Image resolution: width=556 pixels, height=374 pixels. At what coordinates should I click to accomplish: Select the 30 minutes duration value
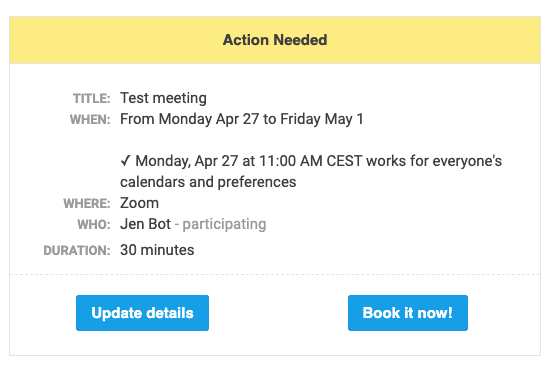157,250
